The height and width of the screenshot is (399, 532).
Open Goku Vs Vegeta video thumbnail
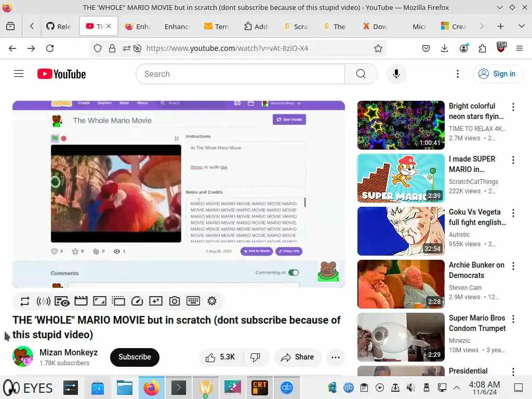[401, 231]
